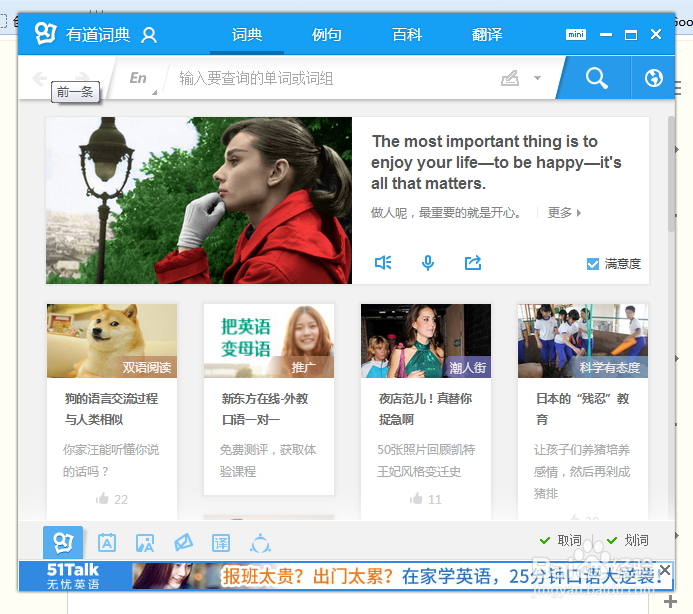
Task: Switch to the 例句 tab
Action: pyautogui.click(x=327, y=34)
